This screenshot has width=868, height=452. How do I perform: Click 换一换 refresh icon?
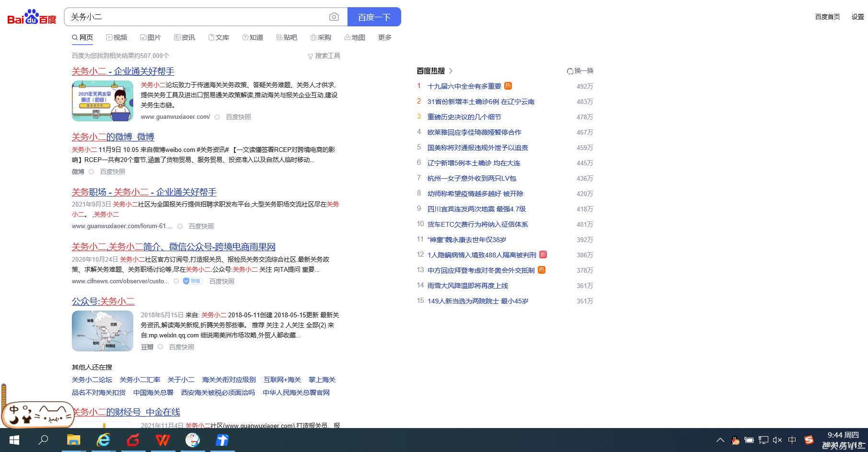click(x=570, y=71)
